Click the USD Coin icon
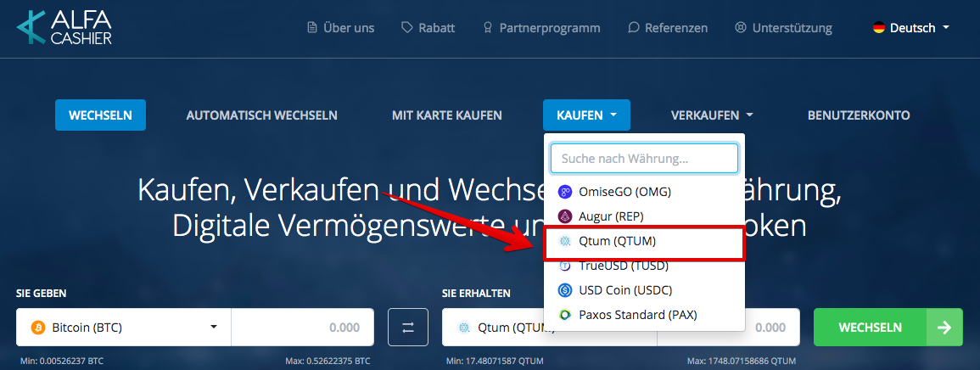Viewport: 980px width, 370px height. tap(565, 290)
